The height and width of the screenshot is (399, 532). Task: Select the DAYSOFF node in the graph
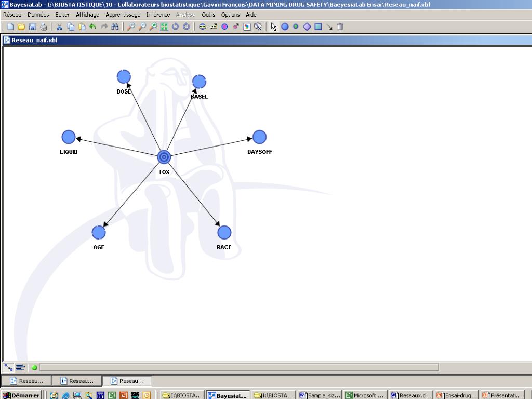pos(260,137)
